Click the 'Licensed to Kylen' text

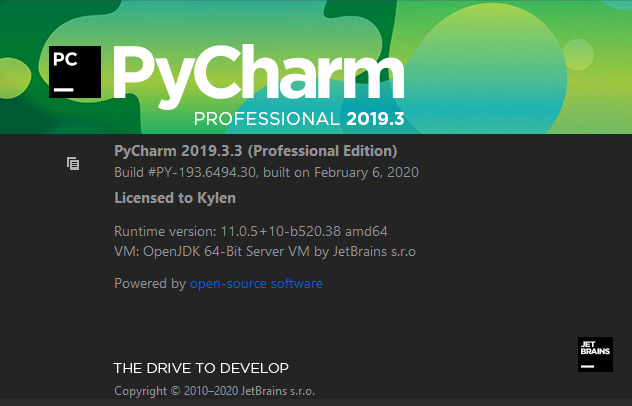(x=175, y=198)
